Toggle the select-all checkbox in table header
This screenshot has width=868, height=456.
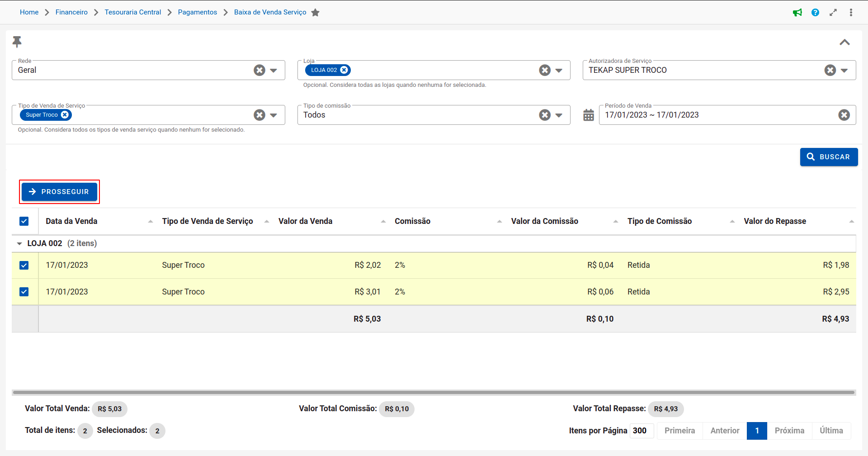coord(24,221)
